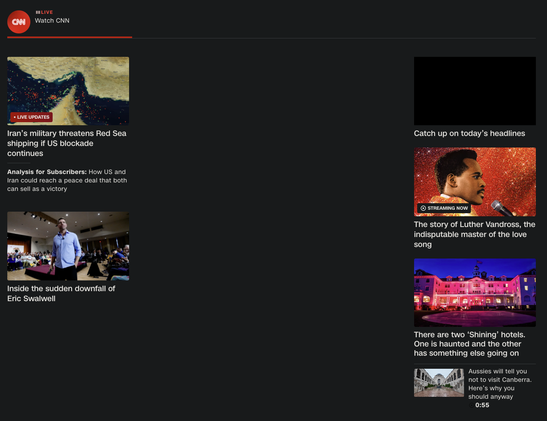Read Inside the sudden downfall of Eric Swalwell
The image size is (547, 421).
61,293
